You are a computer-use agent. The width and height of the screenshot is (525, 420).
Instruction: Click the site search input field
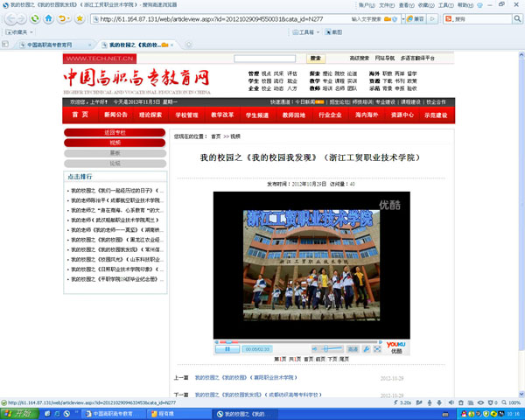point(264,59)
